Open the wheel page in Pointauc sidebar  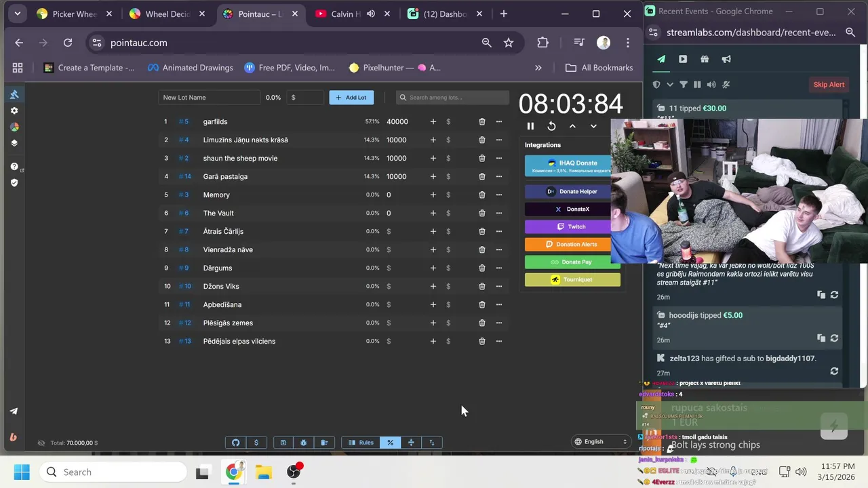[x=14, y=127]
